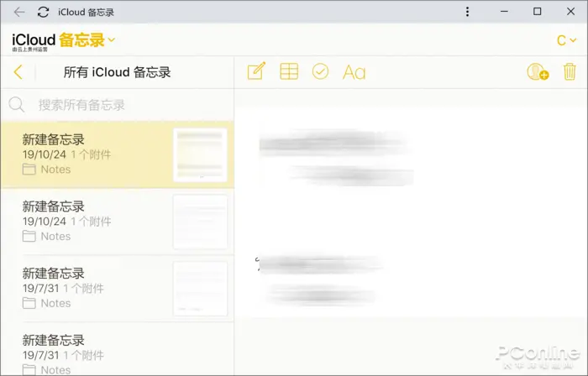Click Notes folder icon in second 19/10/24 row
The height and width of the screenshot is (376, 588).
[x=29, y=237]
